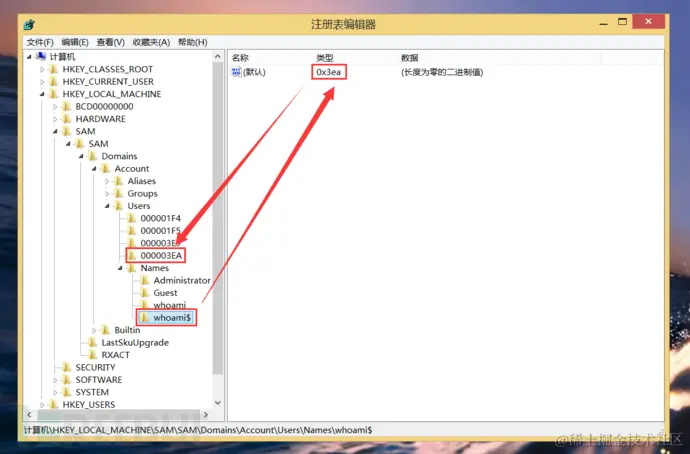Click the Builtin folder icon
This screenshot has width=690, height=454.
click(106, 330)
